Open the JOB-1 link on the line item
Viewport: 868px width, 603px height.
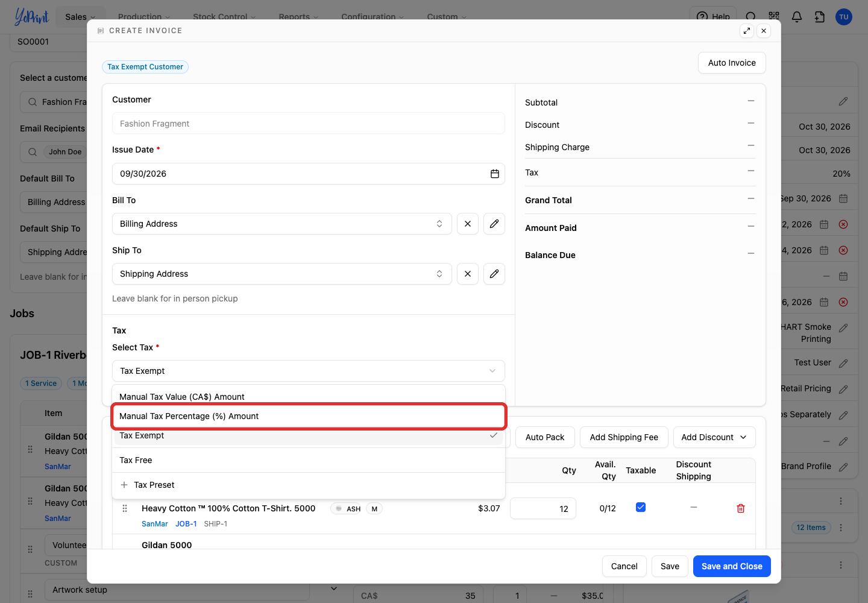click(x=186, y=524)
